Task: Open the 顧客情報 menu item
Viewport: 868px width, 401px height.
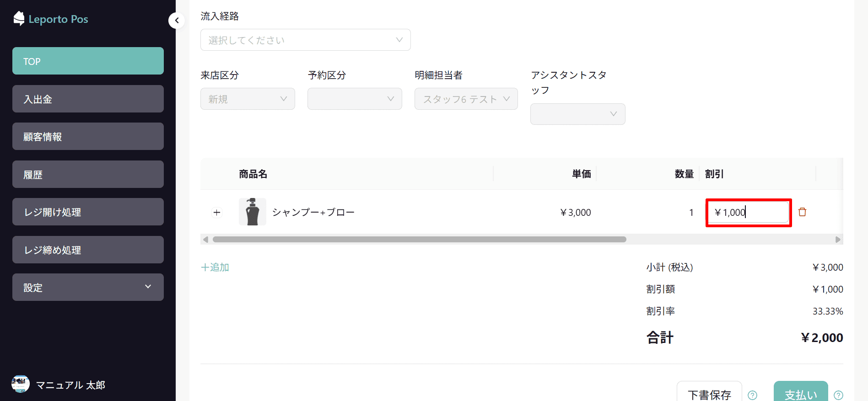Action: point(88,136)
